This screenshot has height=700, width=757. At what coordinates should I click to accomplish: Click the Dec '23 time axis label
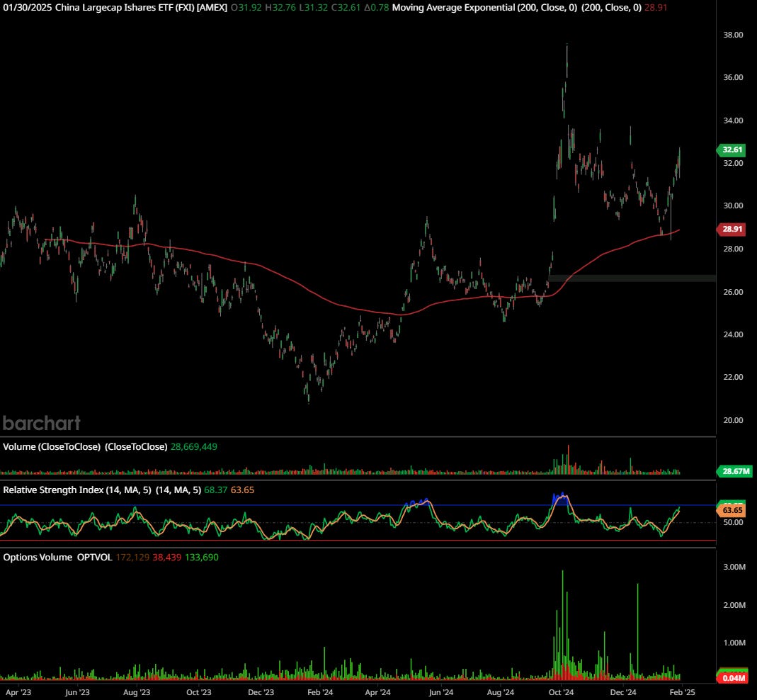coord(261,692)
